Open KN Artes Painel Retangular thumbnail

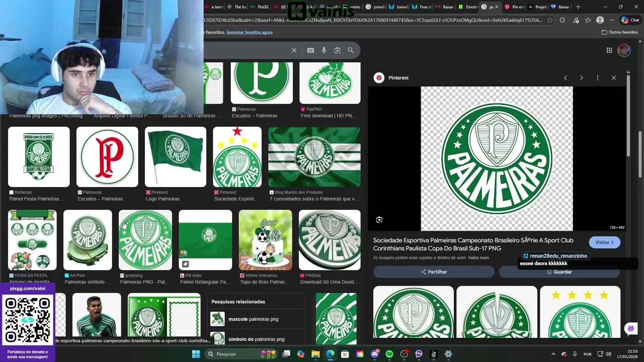[x=205, y=240]
